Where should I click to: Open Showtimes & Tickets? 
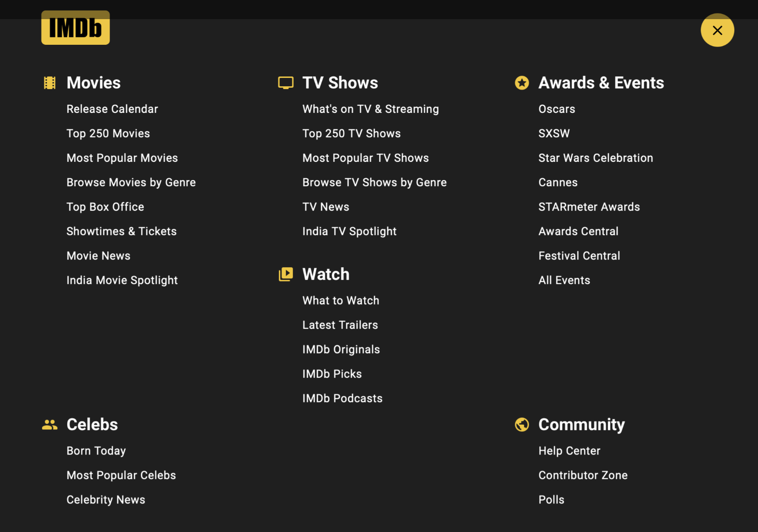click(x=122, y=232)
